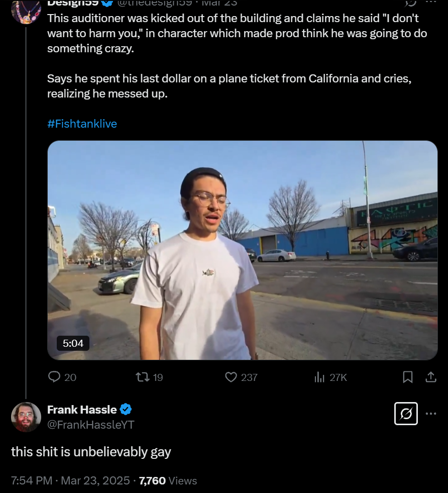Open the @FrankHassleYT handle
Image resolution: width=448 pixels, height=493 pixels.
91,425
